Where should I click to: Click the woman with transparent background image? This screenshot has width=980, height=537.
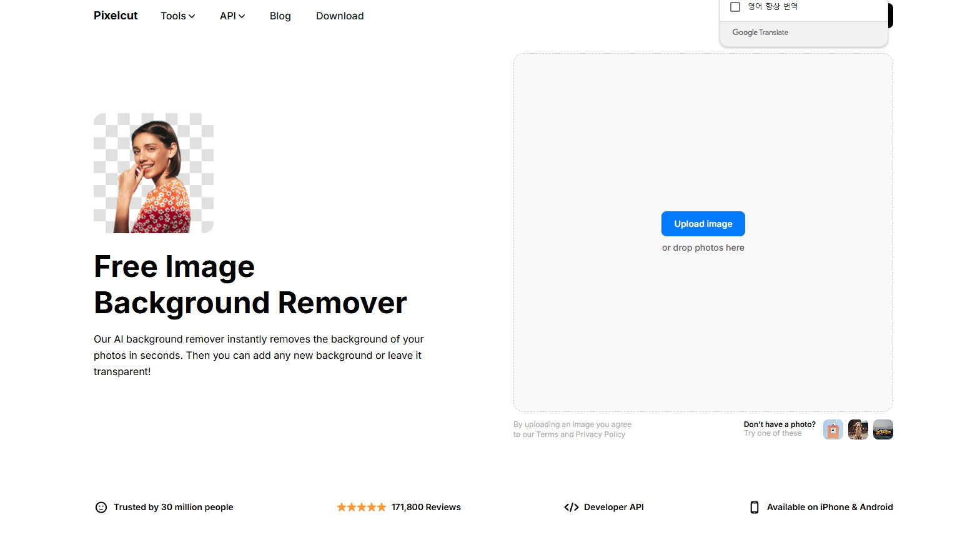click(x=154, y=173)
